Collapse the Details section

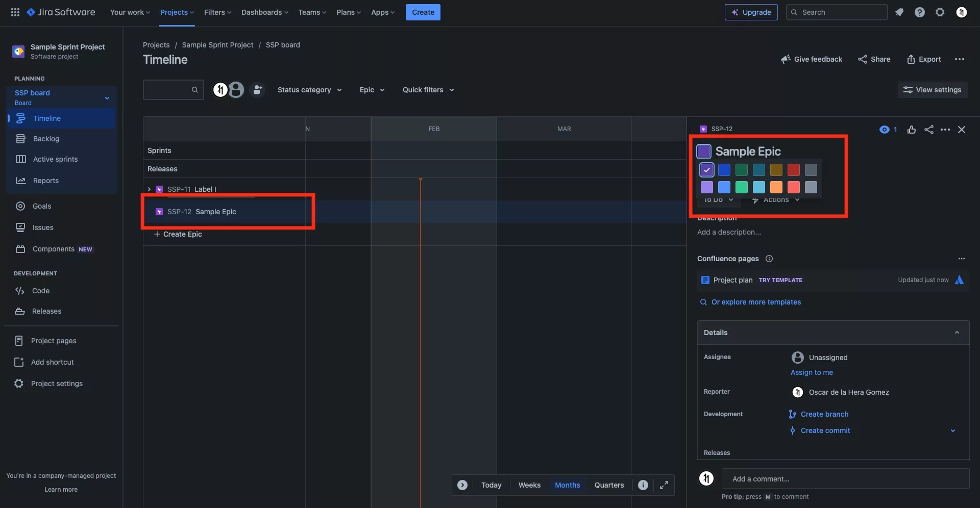click(957, 333)
